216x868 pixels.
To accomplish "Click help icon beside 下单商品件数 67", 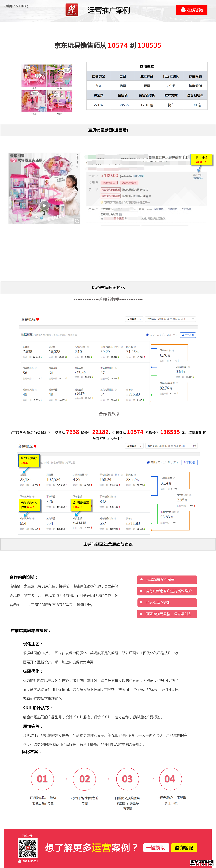I will coord(116,368).
